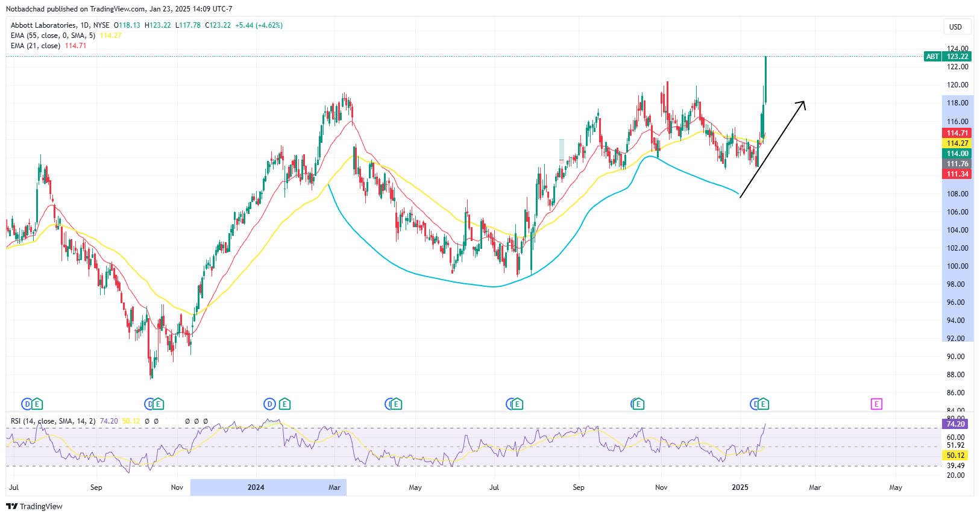Click the green 114.00 price-axis label

coord(957,154)
